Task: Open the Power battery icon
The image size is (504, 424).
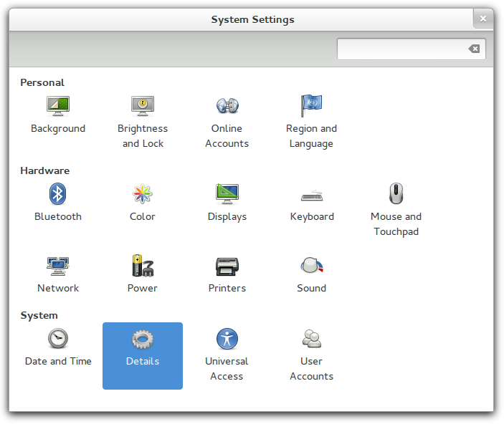Action: tap(143, 265)
